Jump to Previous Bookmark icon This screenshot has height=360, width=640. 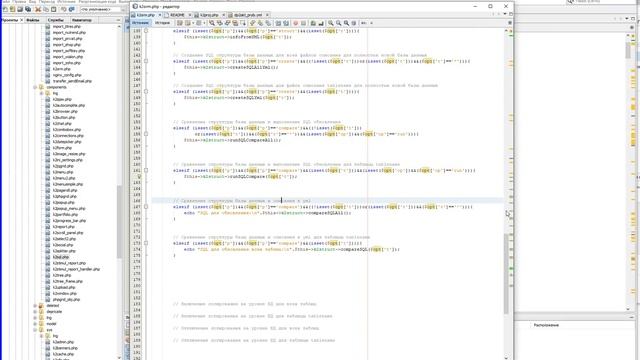pyautogui.click(x=252, y=23)
